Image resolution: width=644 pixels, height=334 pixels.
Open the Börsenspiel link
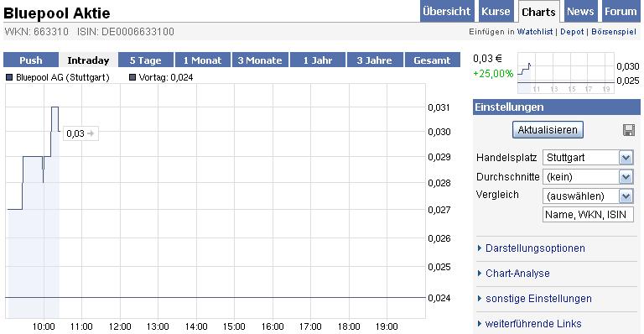pos(614,32)
